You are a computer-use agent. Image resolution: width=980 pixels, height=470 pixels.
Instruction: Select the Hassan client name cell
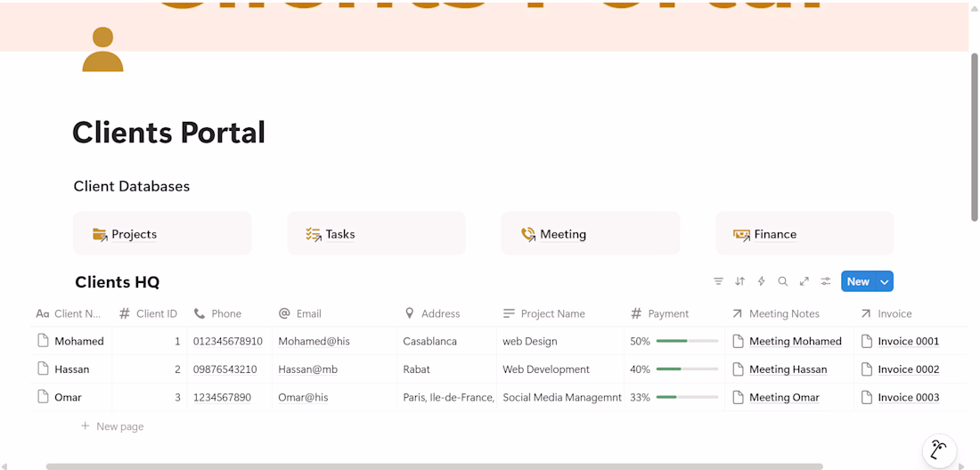pyautogui.click(x=71, y=369)
